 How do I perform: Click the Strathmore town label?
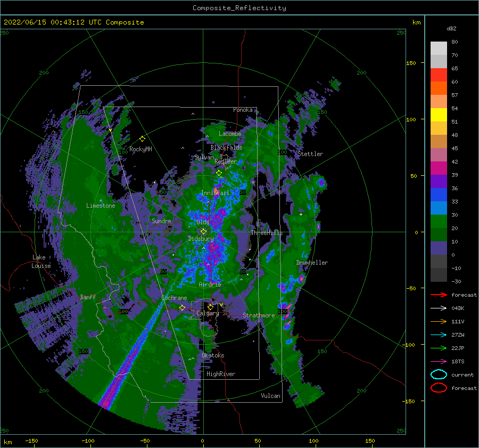[259, 315]
